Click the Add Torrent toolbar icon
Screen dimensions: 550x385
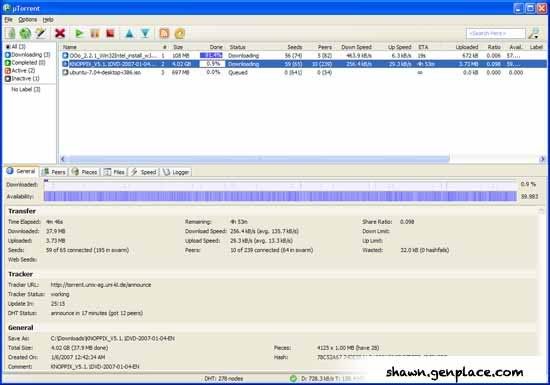pyautogui.click(x=11, y=33)
